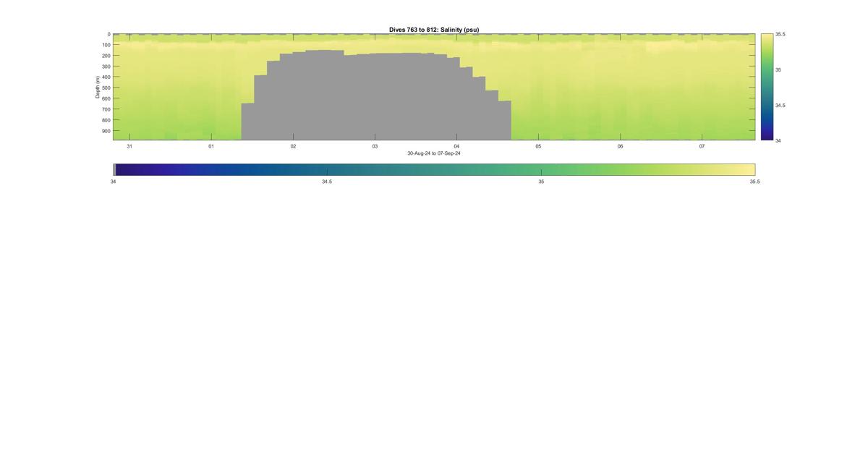Click depth tick label '700'

point(106,110)
